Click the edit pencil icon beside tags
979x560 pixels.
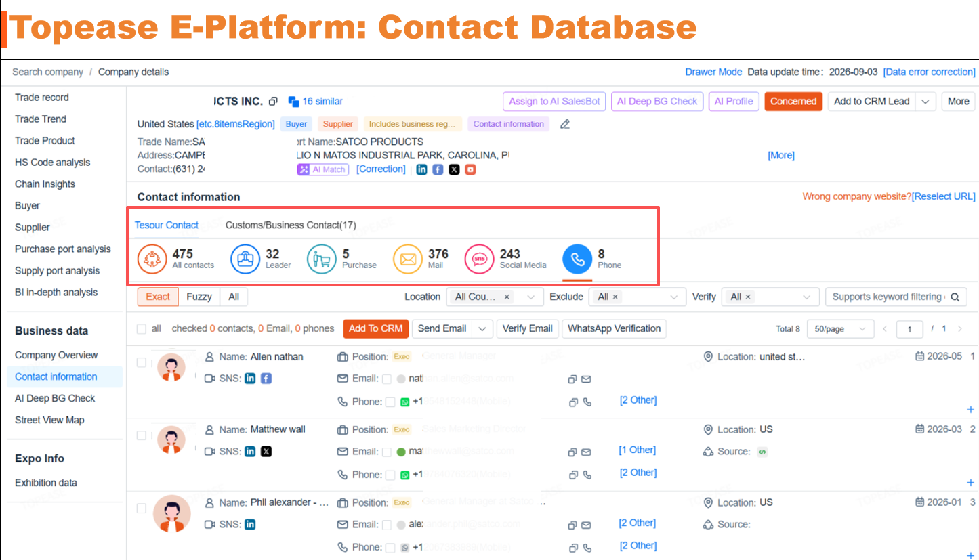565,124
